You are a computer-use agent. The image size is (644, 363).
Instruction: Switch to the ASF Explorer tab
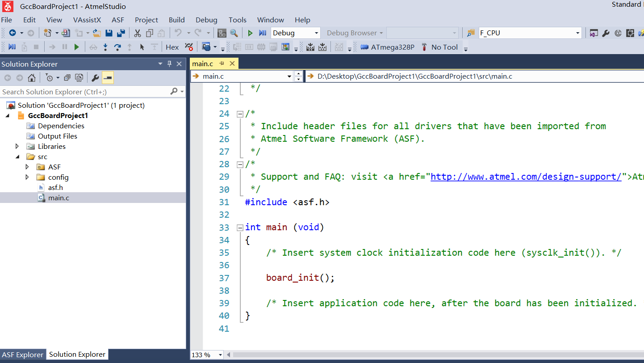point(23,355)
